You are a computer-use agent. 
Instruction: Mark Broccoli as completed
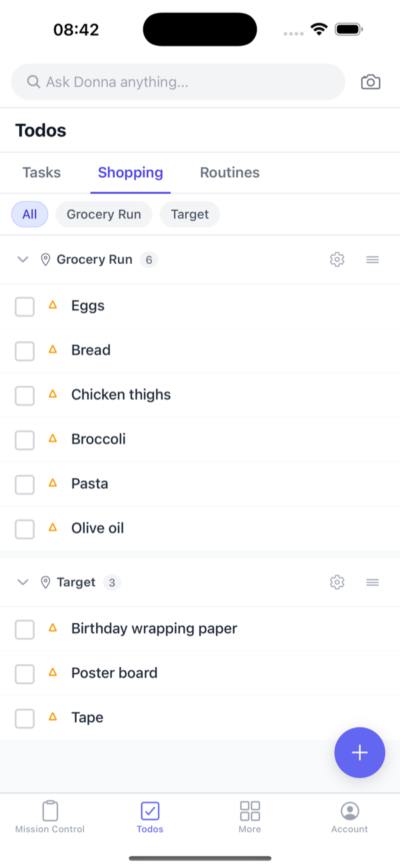[25, 440]
